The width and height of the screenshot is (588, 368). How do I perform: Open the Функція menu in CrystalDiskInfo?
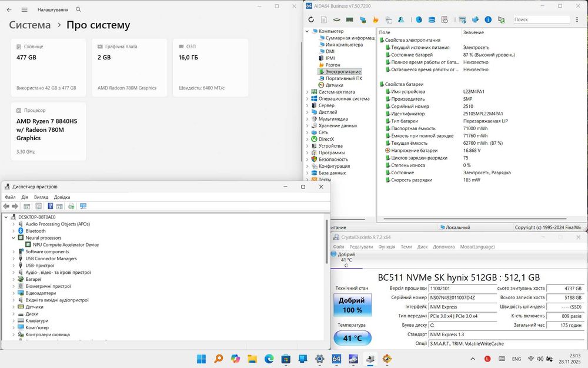[x=387, y=247]
